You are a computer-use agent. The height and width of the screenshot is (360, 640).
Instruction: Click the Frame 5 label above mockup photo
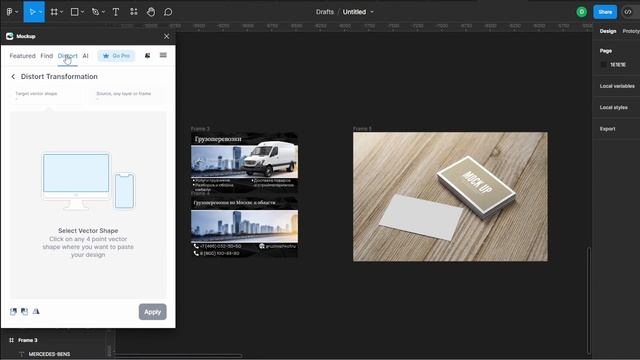pos(362,129)
